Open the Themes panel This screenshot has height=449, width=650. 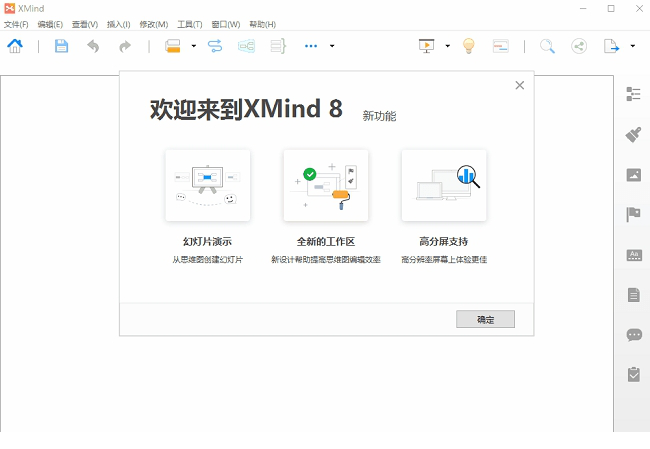633,255
